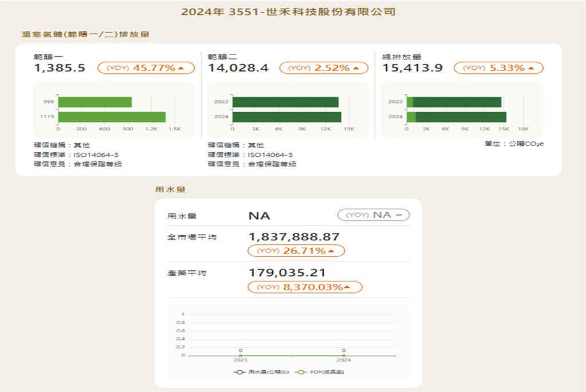This screenshot has height=392, width=586.
Task: Select the 999 bar in 範疇一 chart
Action: click(95, 102)
